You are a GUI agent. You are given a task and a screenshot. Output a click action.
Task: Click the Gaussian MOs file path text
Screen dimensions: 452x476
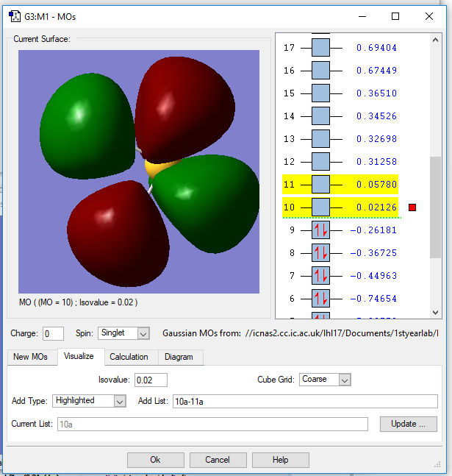click(x=342, y=333)
